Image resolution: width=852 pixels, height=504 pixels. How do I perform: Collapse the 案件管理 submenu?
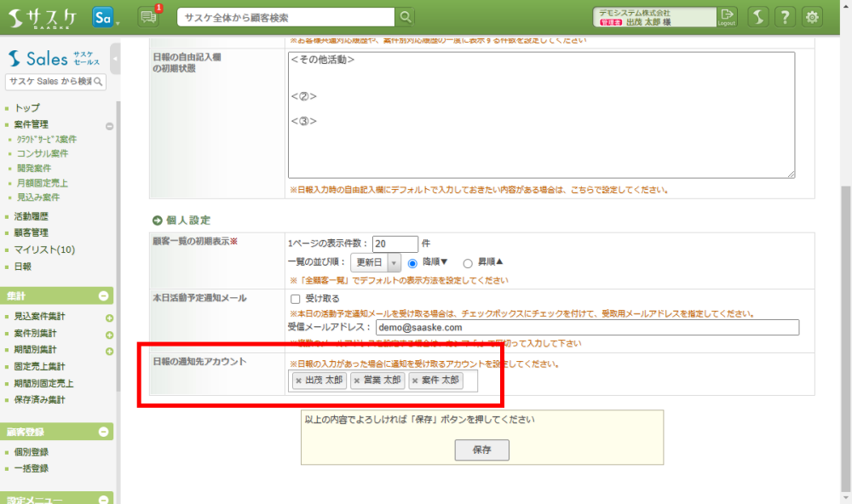coord(109,126)
